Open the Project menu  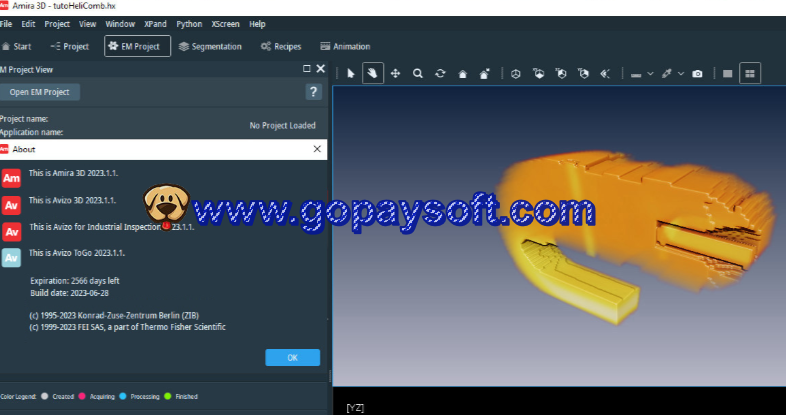click(x=57, y=24)
